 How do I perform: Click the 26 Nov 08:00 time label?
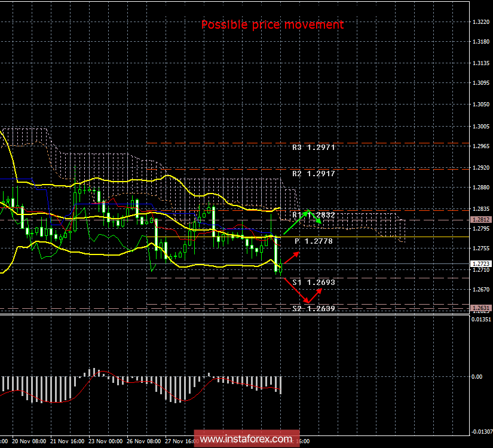[x=144, y=441]
